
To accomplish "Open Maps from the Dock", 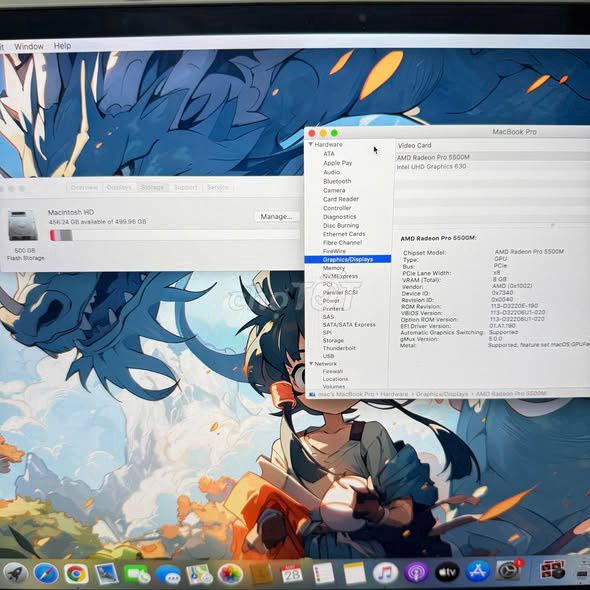I will tap(199, 575).
